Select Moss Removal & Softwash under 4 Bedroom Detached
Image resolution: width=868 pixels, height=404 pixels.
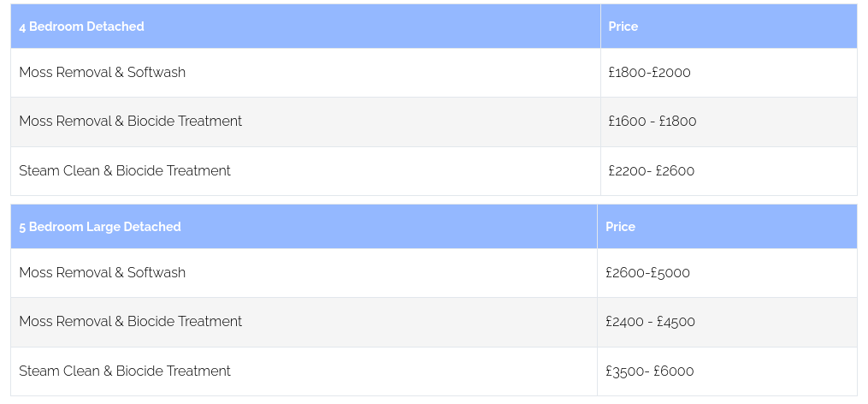coord(102,73)
